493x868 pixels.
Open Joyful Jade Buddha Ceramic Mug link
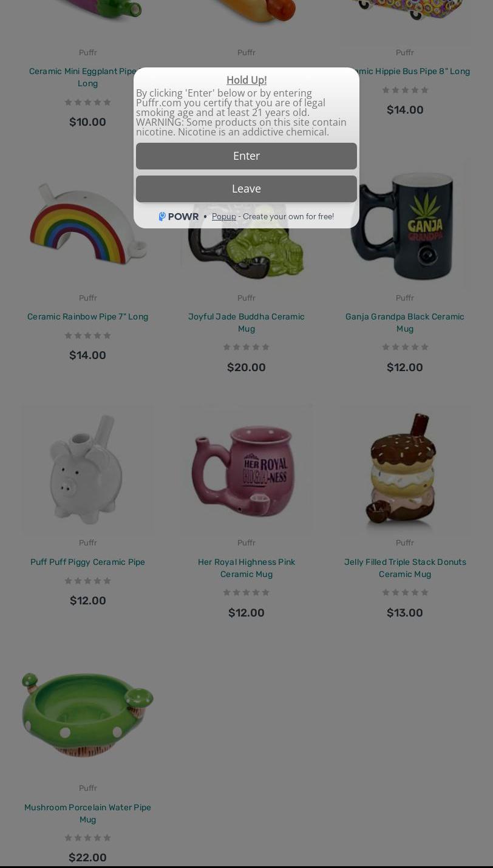[x=246, y=323]
